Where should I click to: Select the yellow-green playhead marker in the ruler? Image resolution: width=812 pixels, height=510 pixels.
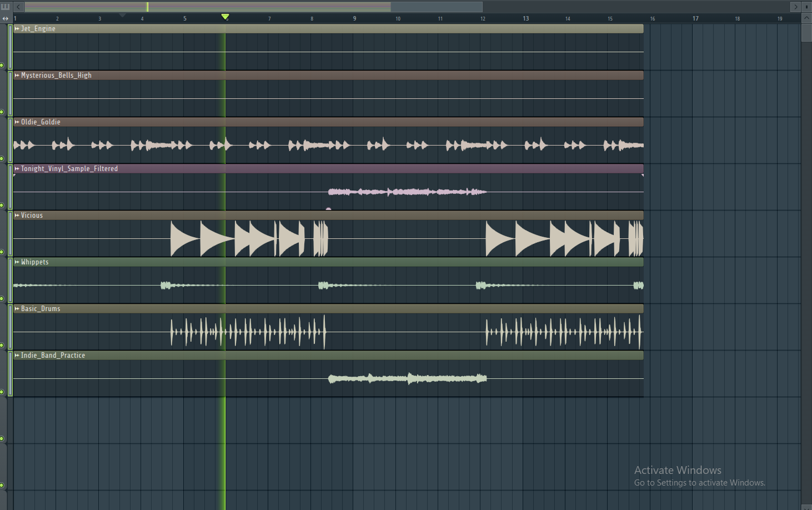click(225, 17)
